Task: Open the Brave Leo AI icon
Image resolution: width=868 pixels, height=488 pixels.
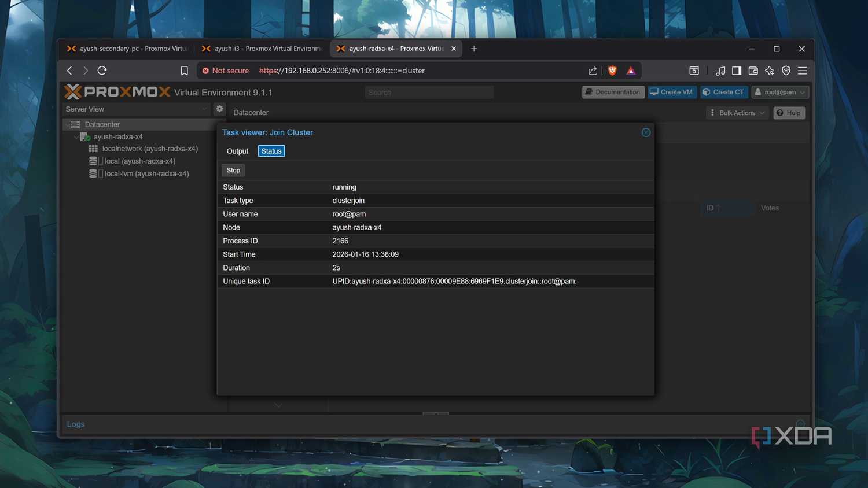Action: click(x=770, y=71)
